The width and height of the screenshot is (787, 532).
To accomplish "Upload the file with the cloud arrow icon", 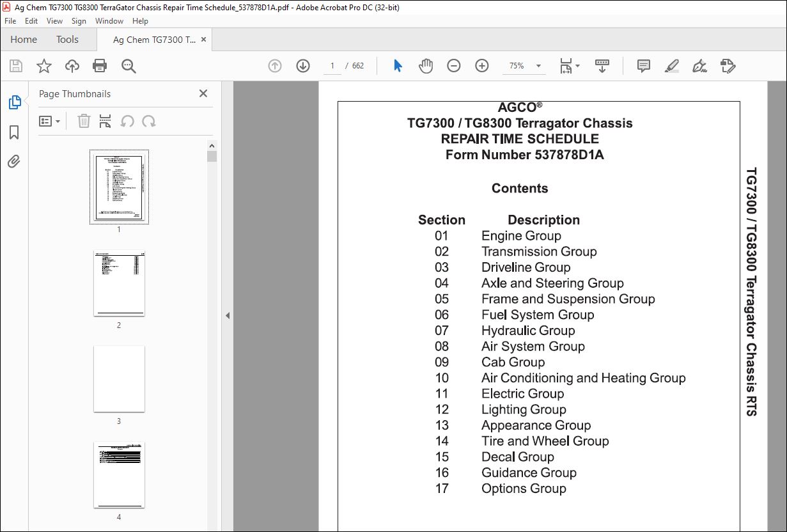I will click(x=72, y=65).
